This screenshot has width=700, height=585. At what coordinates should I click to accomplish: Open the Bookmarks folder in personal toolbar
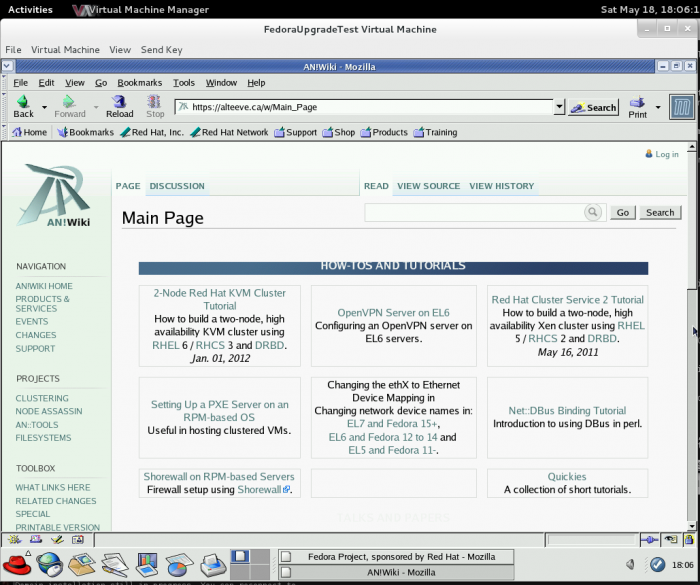pos(85,132)
